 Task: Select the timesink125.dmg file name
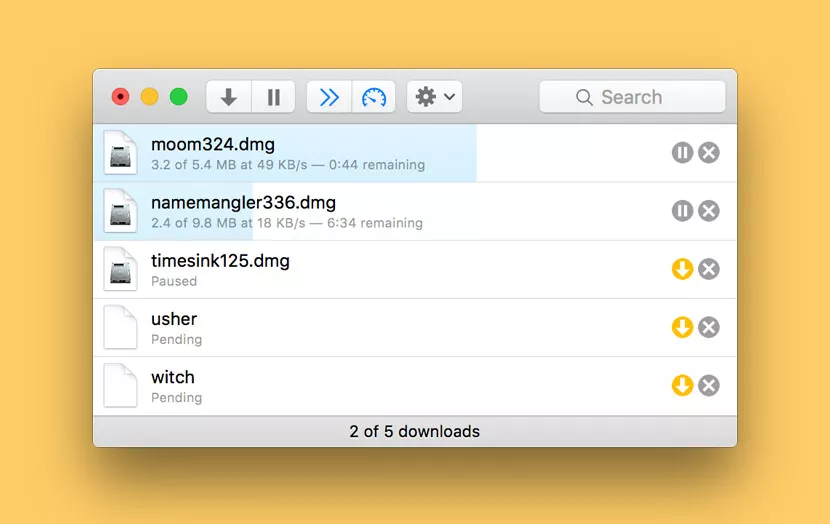coord(220,261)
